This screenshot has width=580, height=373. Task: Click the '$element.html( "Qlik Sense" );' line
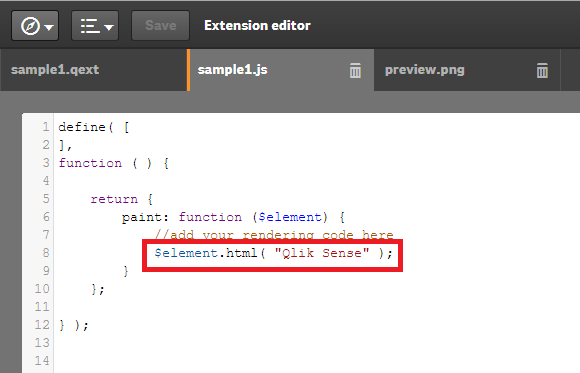click(x=273, y=253)
